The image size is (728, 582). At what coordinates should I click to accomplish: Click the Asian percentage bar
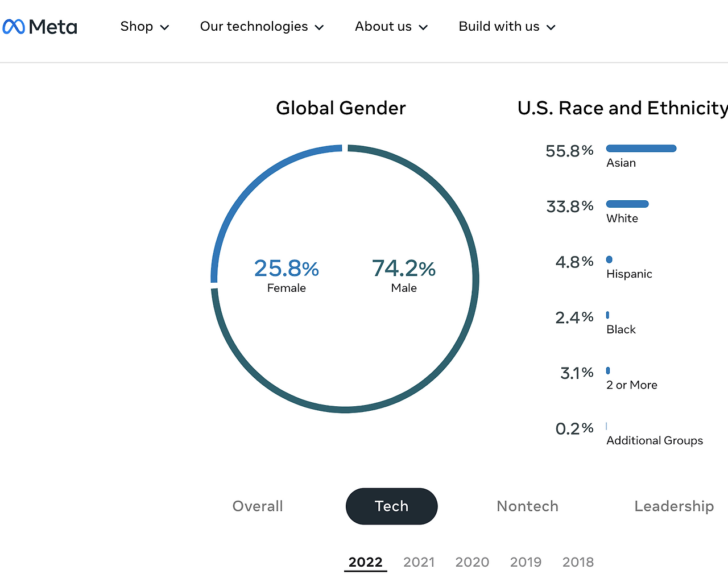(x=641, y=148)
